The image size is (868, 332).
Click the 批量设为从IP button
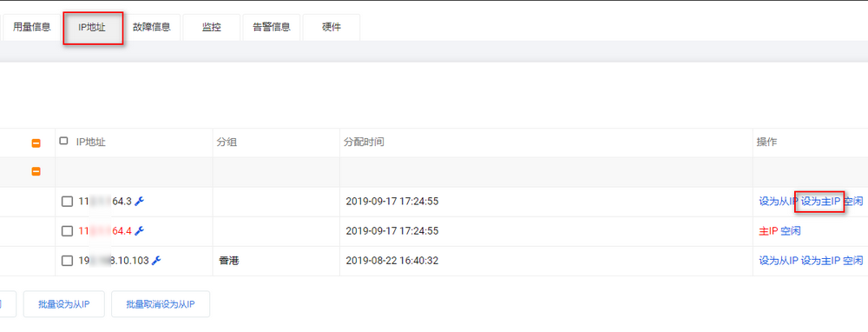pyautogui.click(x=63, y=304)
